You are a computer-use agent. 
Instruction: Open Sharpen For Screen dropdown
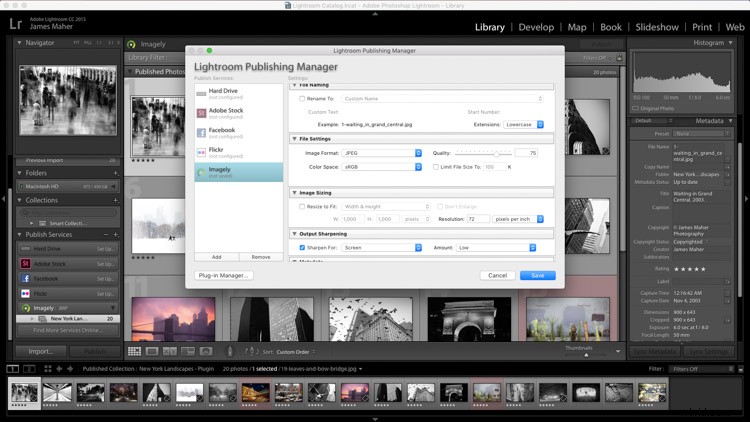(x=382, y=248)
